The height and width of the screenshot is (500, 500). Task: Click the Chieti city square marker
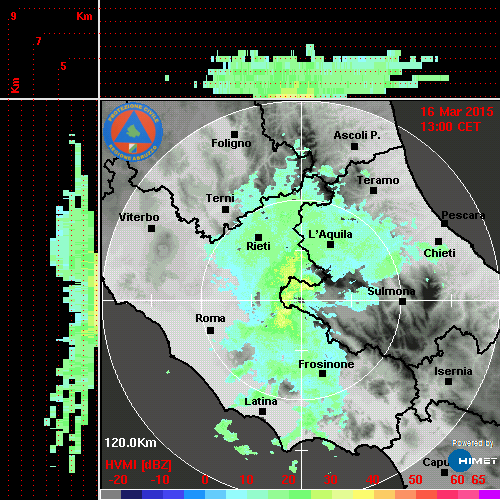pos(438,241)
